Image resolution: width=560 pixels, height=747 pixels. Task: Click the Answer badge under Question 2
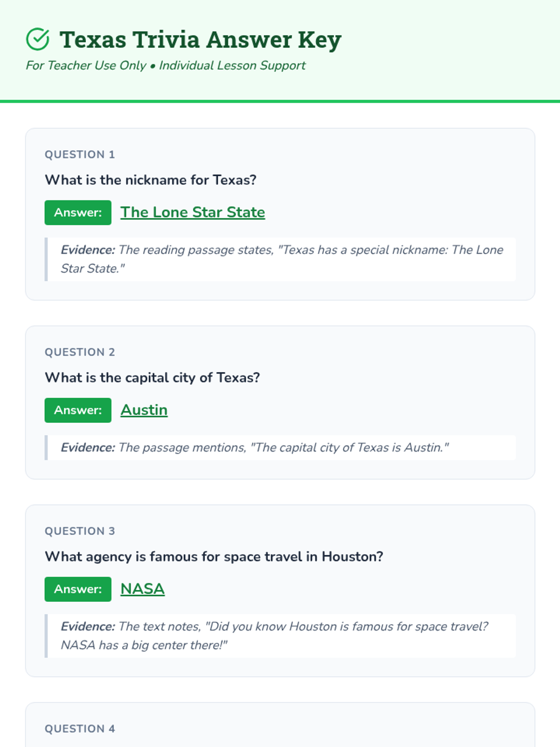point(78,410)
